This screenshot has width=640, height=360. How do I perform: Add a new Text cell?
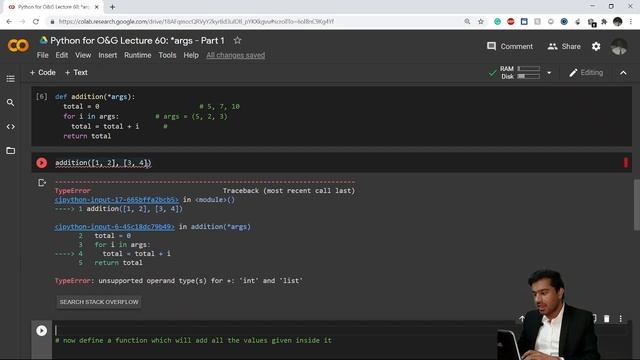(x=76, y=72)
